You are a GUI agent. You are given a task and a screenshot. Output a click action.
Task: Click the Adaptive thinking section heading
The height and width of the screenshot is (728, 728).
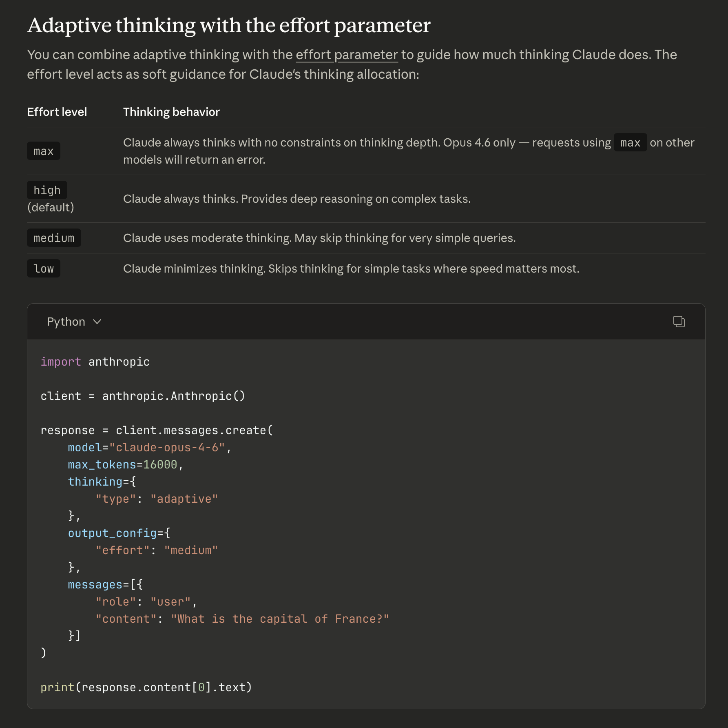(229, 25)
